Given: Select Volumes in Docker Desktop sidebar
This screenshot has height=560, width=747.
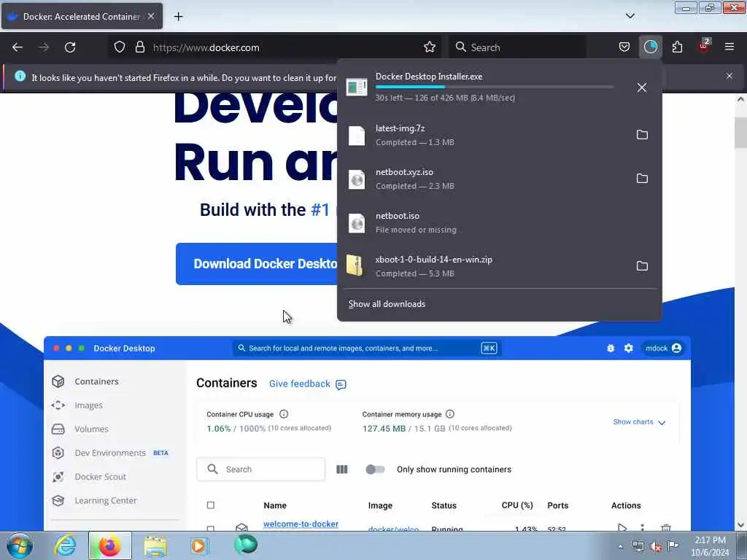Looking at the screenshot, I should coord(91,429).
